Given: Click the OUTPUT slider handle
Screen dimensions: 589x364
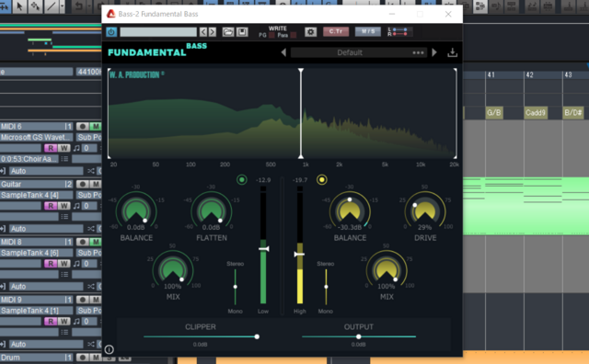Looking at the screenshot, I should [x=358, y=336].
